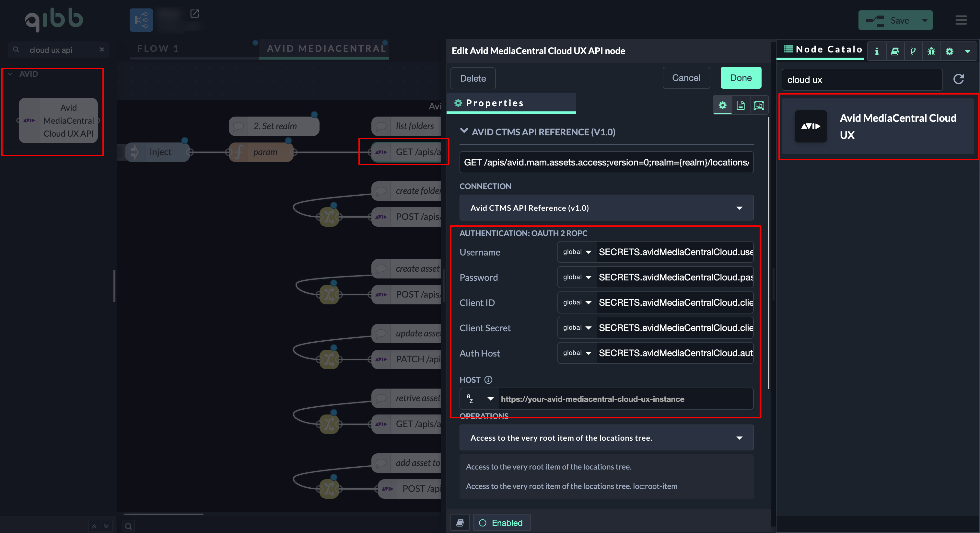Click the Done button
980x533 pixels.
click(x=740, y=78)
